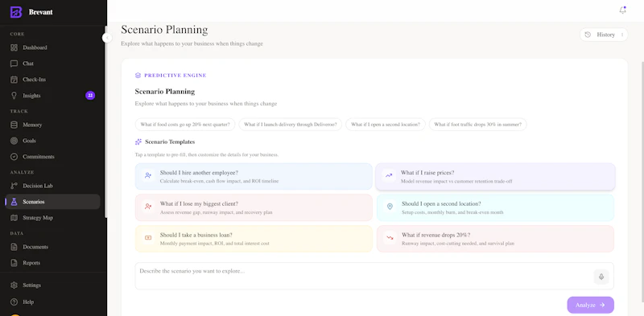Open Decision Lab from sidebar
This screenshot has width=644, height=316.
(x=52, y=186)
